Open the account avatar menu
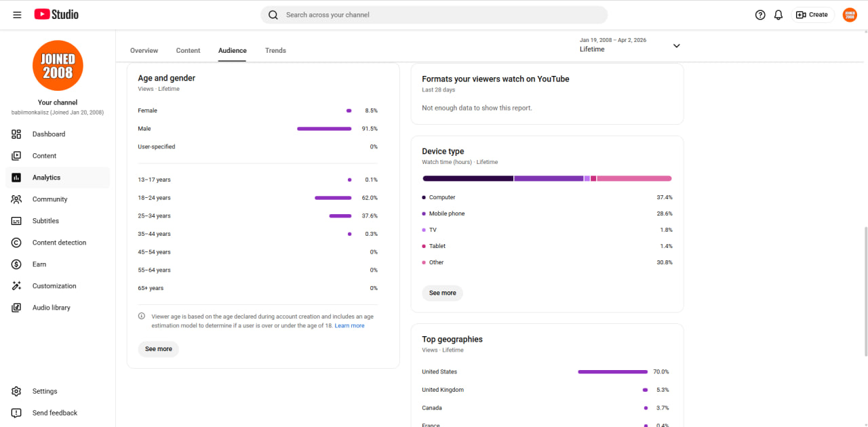Image resolution: width=868 pixels, height=427 pixels. click(850, 15)
